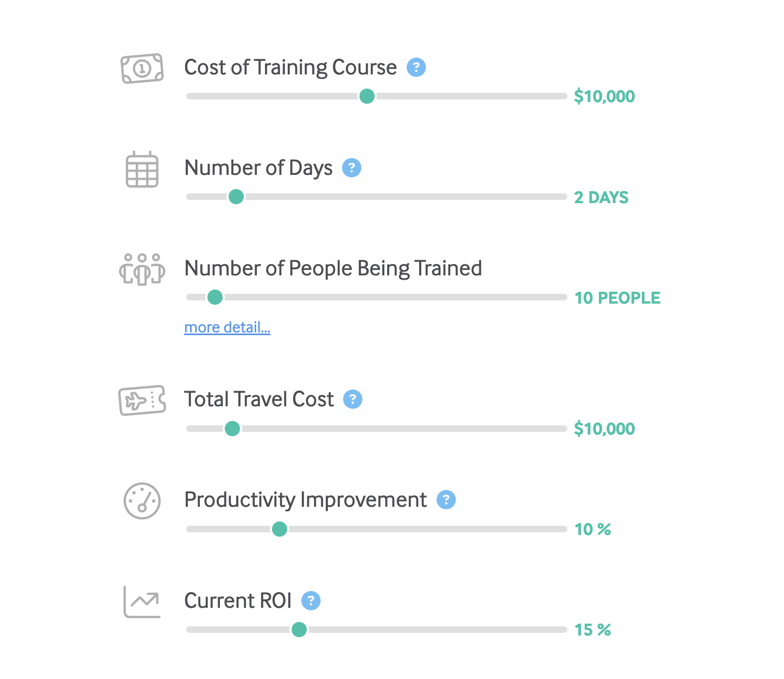
Task: Select the group-of-people icon
Action: [142, 270]
